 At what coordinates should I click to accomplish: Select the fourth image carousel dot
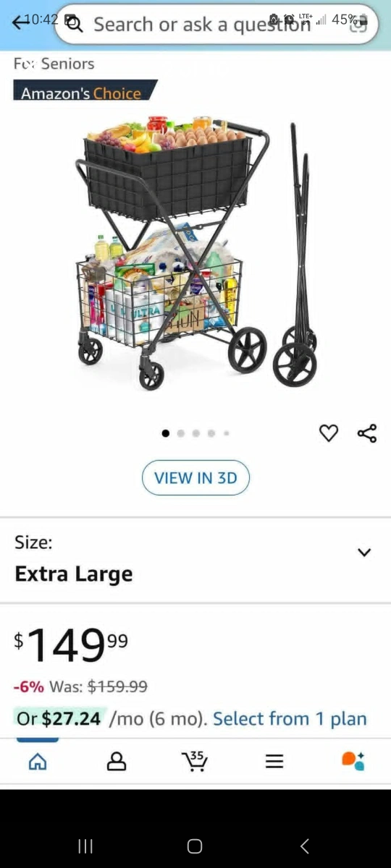click(x=211, y=433)
